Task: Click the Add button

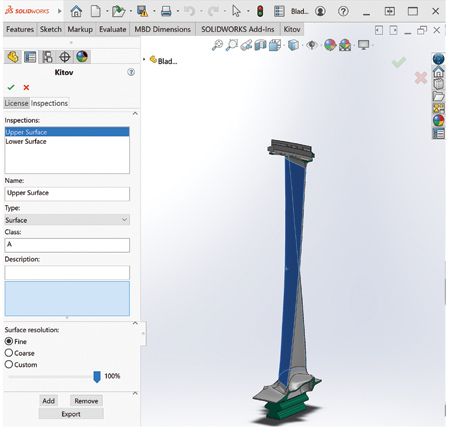Action: 48,401
